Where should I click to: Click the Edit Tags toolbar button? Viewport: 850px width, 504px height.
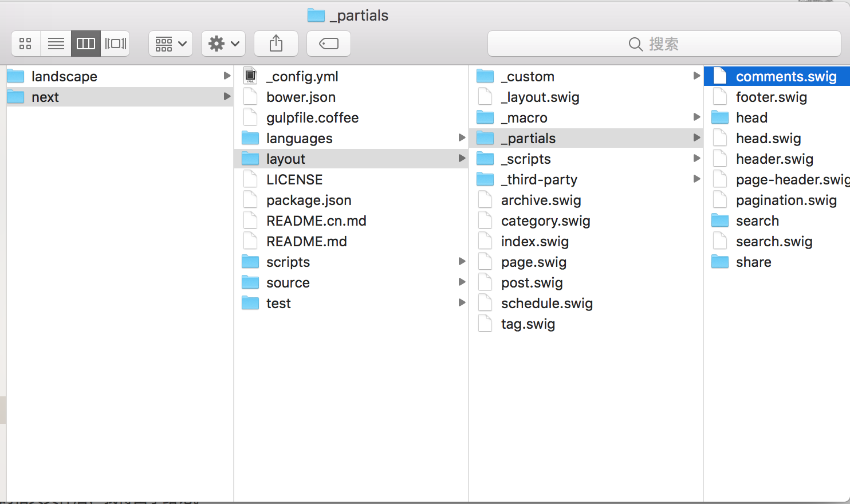(x=329, y=44)
